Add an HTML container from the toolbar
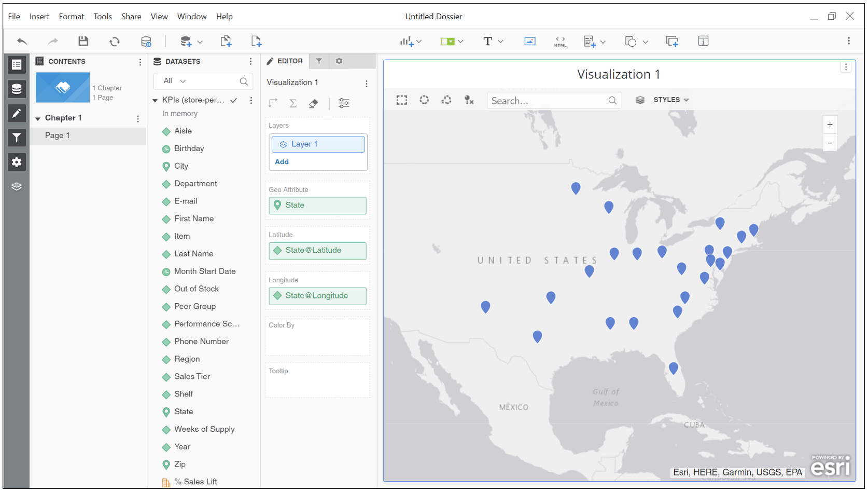The image size is (868, 492). tap(560, 41)
